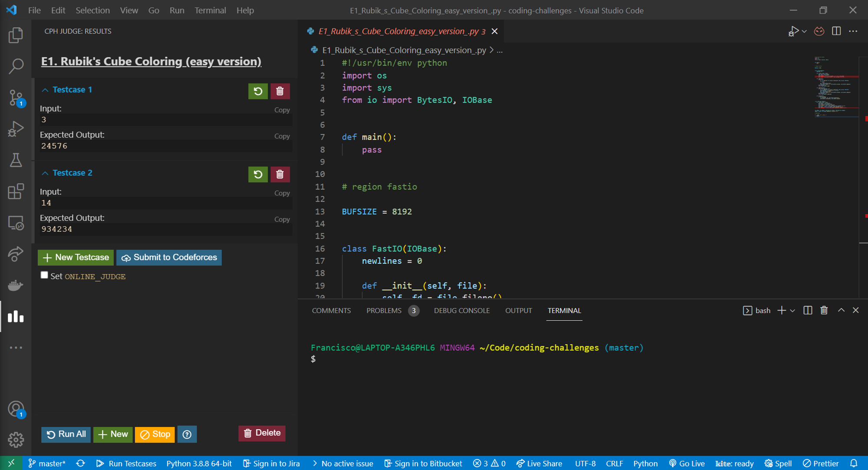Screen dimensions: 868x470
Task: Split the editor right
Action: (x=836, y=31)
